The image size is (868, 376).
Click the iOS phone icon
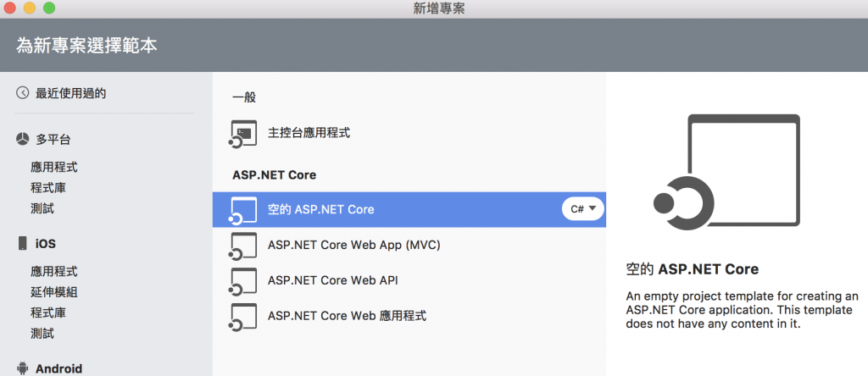tap(22, 243)
